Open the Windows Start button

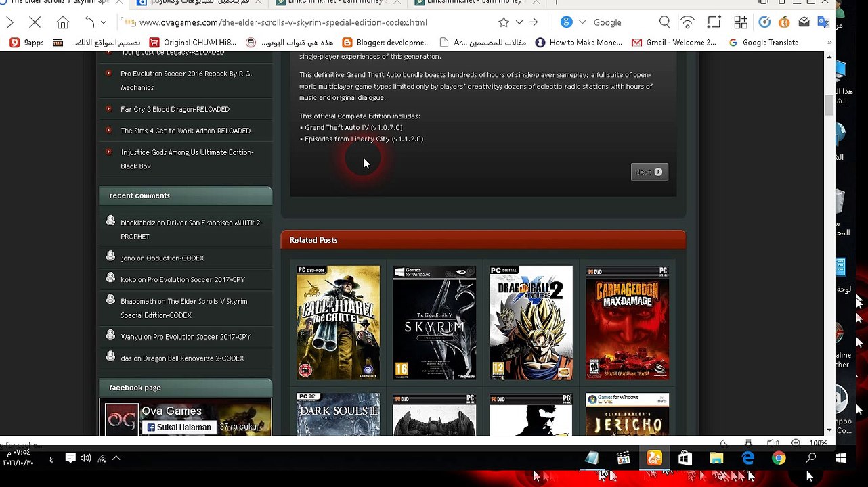pos(841,459)
